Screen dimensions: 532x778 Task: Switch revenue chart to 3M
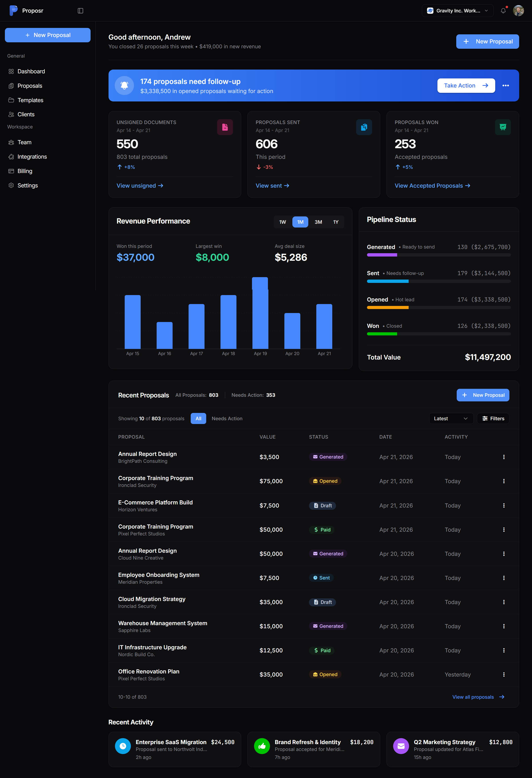point(318,222)
